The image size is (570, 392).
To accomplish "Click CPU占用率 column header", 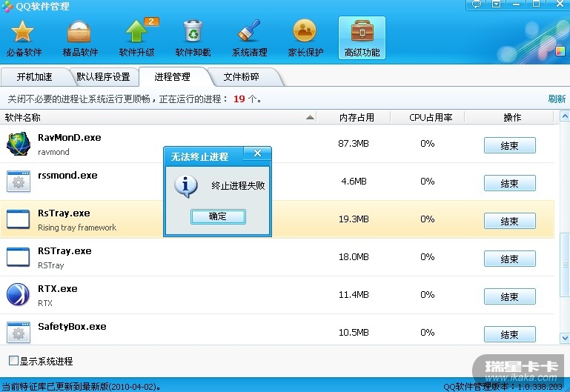I will coord(431,117).
